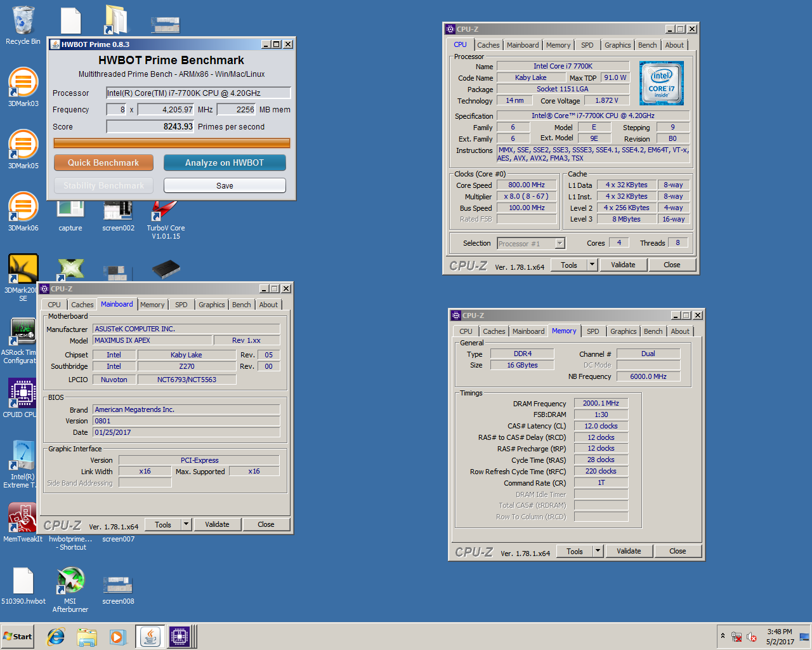
Task: Open the Graphics tab in the Mainboard CPU-Z window
Action: point(212,305)
